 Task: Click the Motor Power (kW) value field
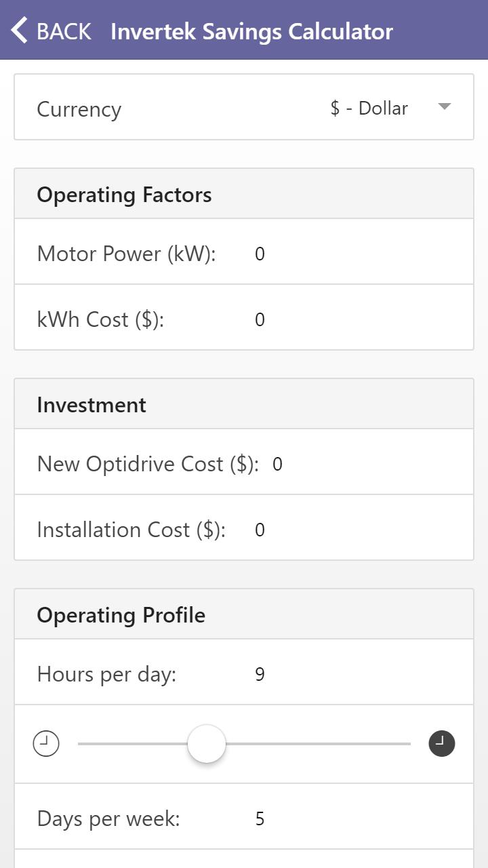coord(260,254)
